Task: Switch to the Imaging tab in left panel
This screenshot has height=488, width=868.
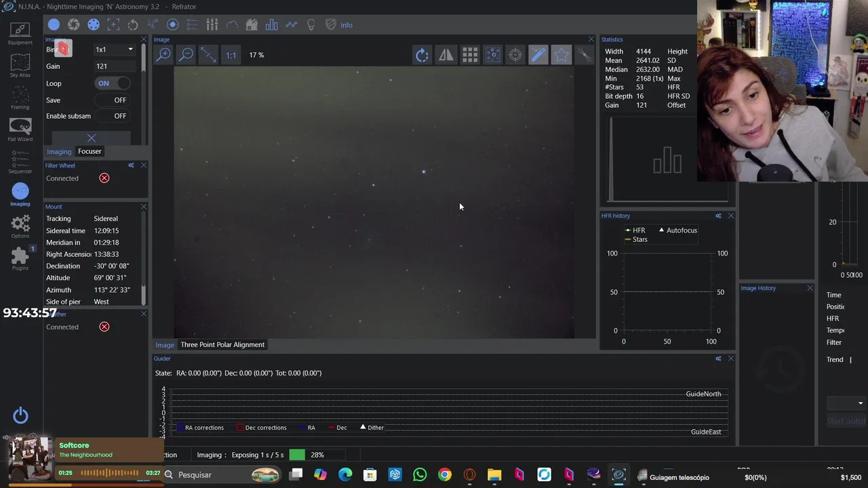Action: tap(59, 151)
